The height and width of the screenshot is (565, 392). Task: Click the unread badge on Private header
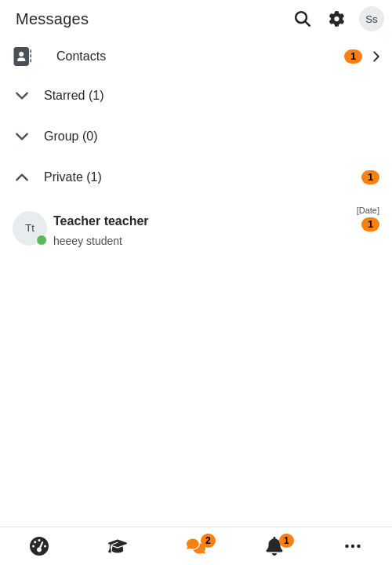(x=370, y=177)
